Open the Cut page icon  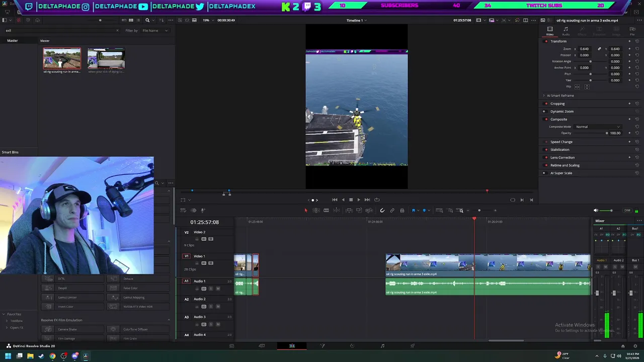click(x=262, y=346)
